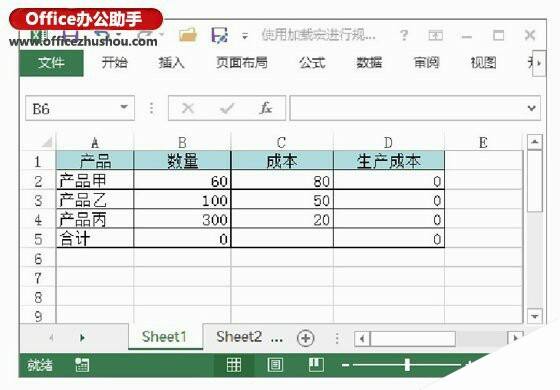Click the 产品 header cell
This screenshot has height=390, width=560.
(95, 161)
